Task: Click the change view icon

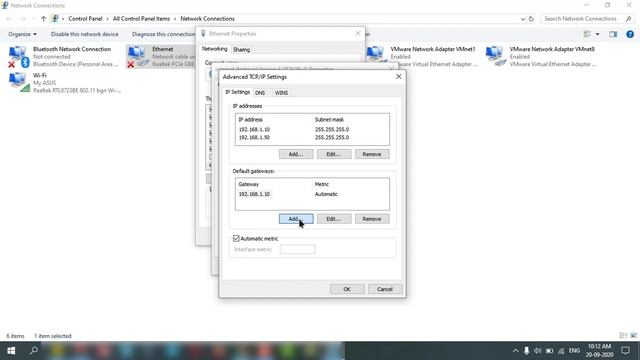Action: 587,34
